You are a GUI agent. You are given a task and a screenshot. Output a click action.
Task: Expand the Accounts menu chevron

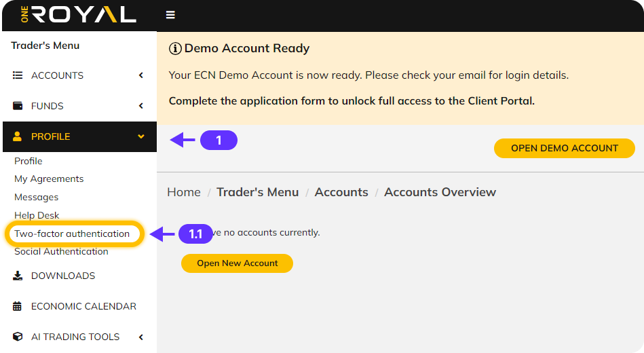(141, 75)
